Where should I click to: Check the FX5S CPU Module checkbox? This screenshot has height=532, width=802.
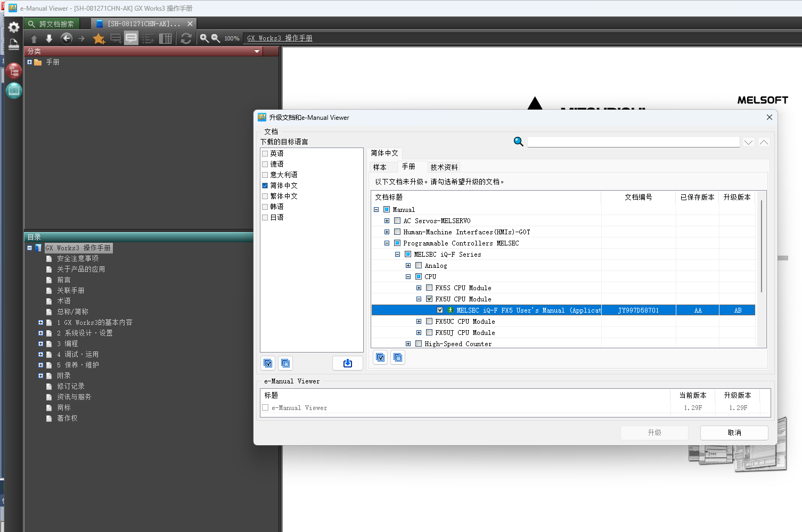(429, 288)
